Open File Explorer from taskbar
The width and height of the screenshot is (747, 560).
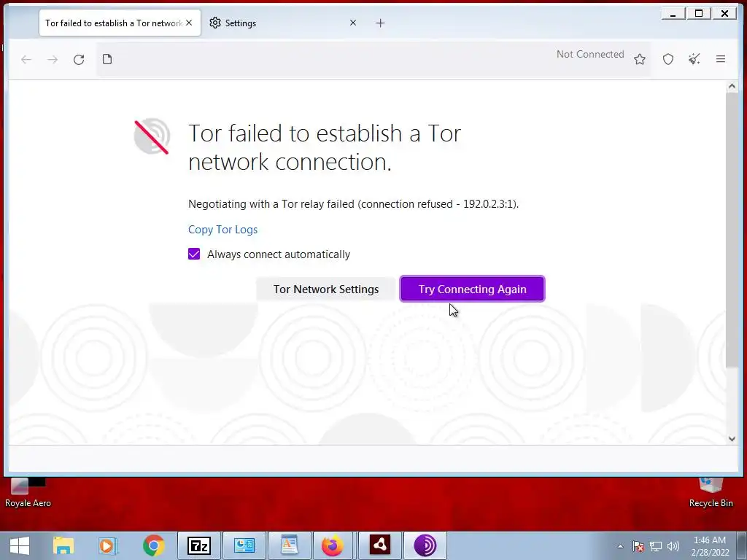63,545
